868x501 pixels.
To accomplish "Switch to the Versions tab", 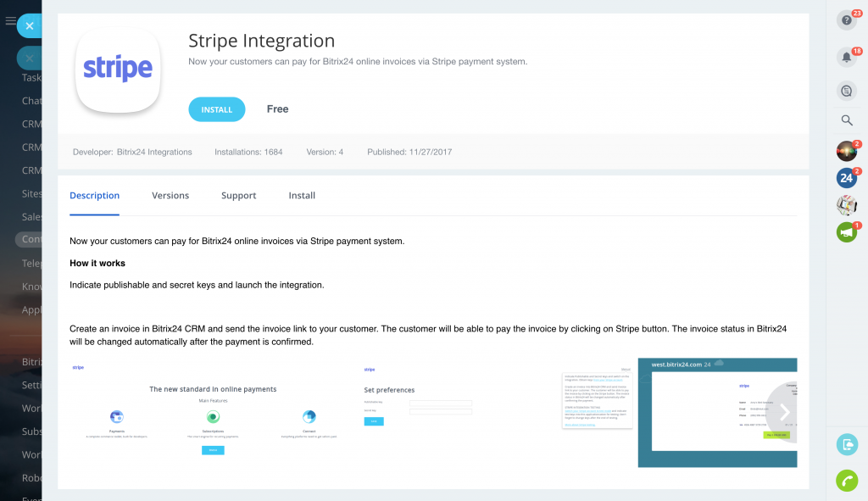I will point(170,196).
